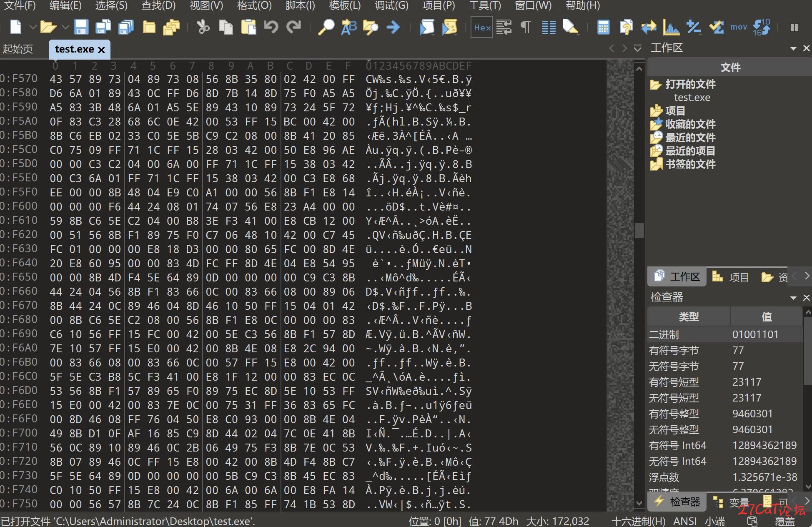Click the Compare Files arrows icon
This screenshot has width=812, height=527.
[x=649, y=28]
